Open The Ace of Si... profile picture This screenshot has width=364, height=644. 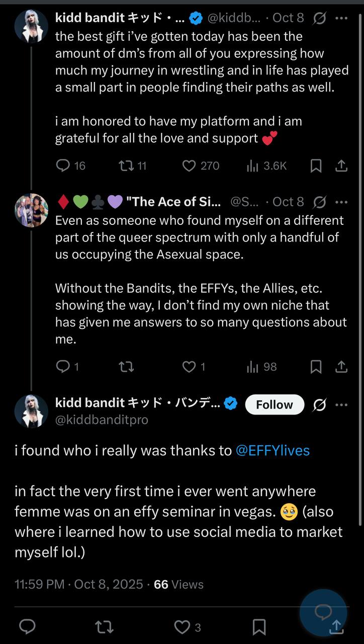pos(31,210)
